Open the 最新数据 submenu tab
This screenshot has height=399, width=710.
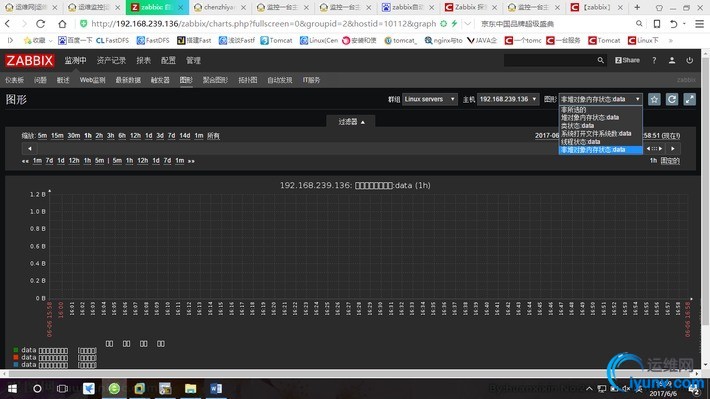128,80
